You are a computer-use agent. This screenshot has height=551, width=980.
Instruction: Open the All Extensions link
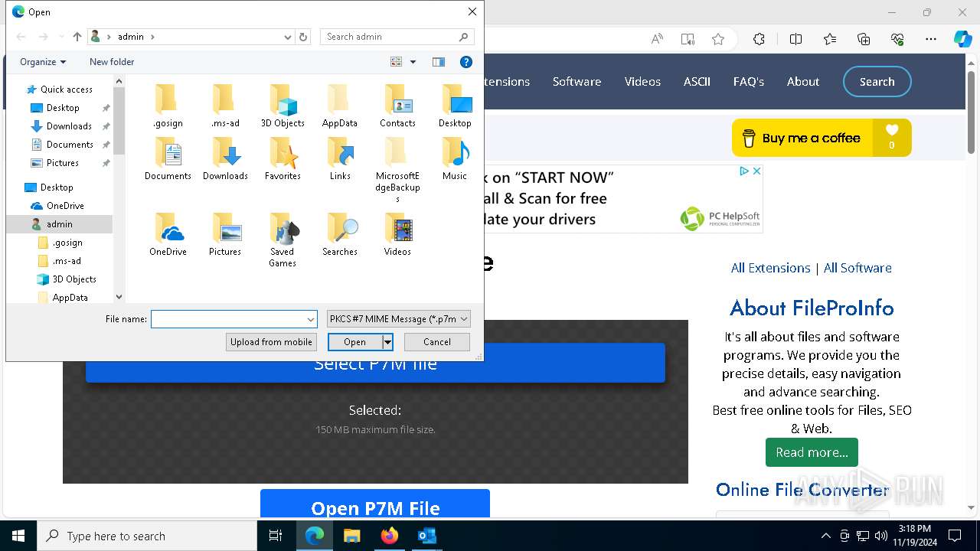(770, 268)
